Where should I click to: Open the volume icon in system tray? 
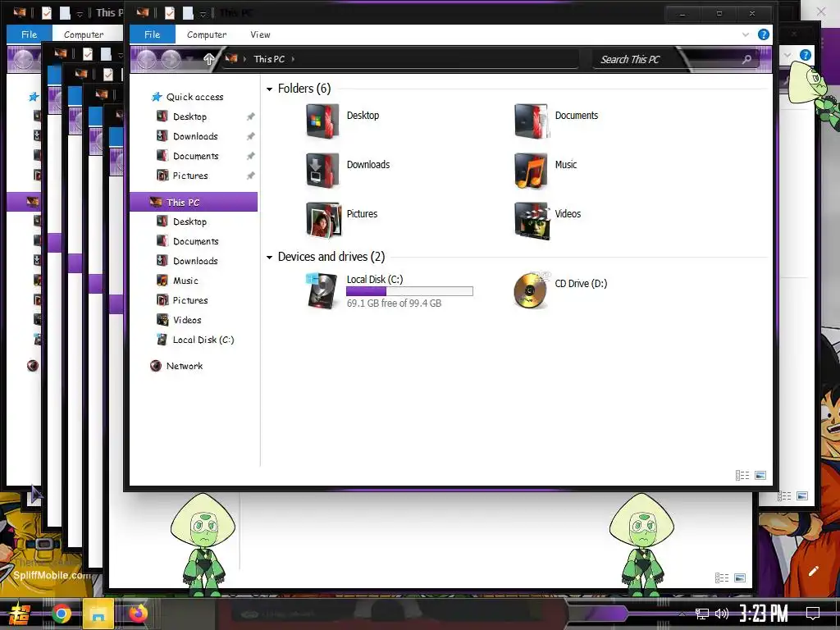(x=722, y=614)
